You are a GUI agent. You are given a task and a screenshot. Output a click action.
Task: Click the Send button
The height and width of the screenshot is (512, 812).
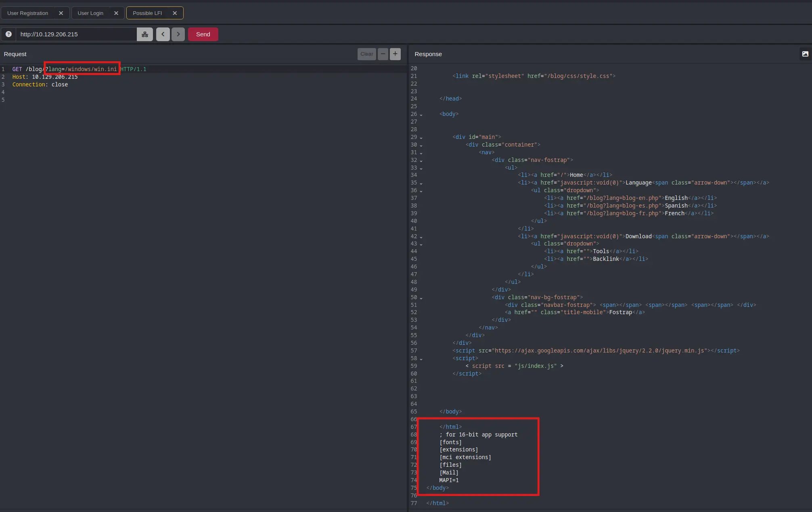tap(203, 34)
